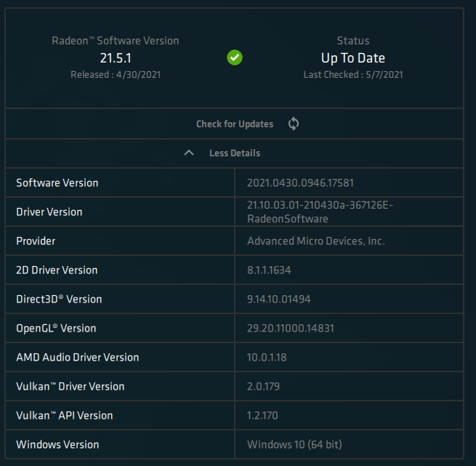
Task: Select the value 29.20.11000.14831
Action: point(291,329)
